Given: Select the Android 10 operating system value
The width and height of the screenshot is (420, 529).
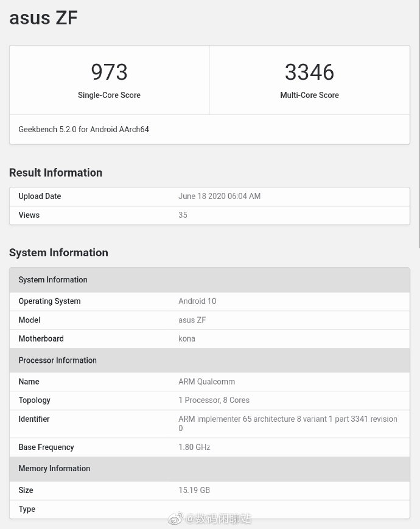Looking at the screenshot, I should point(197,301).
